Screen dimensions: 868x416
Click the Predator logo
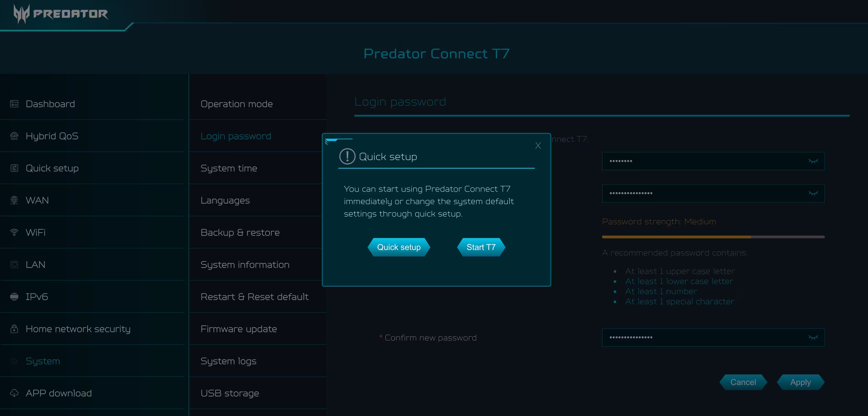61,14
